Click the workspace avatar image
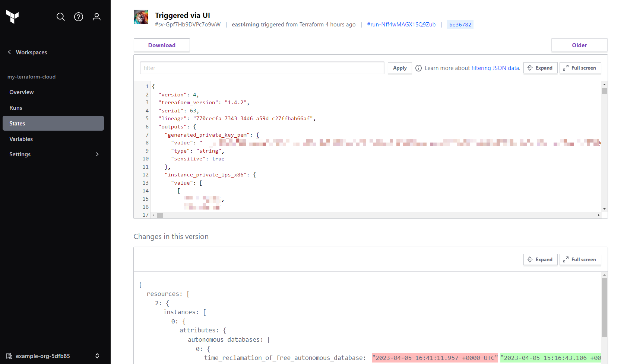This screenshot has width=627, height=364. click(x=141, y=17)
